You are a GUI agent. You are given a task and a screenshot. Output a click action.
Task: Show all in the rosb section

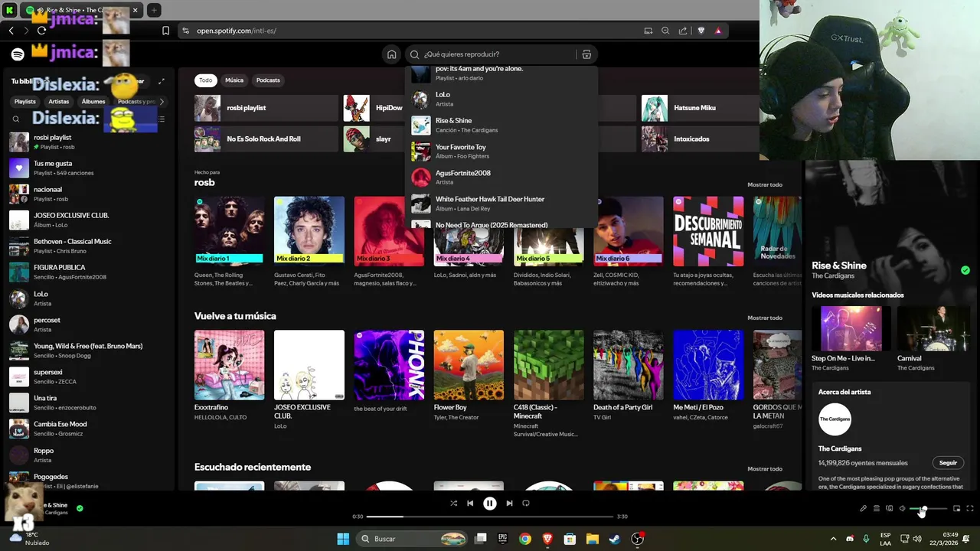765,184
